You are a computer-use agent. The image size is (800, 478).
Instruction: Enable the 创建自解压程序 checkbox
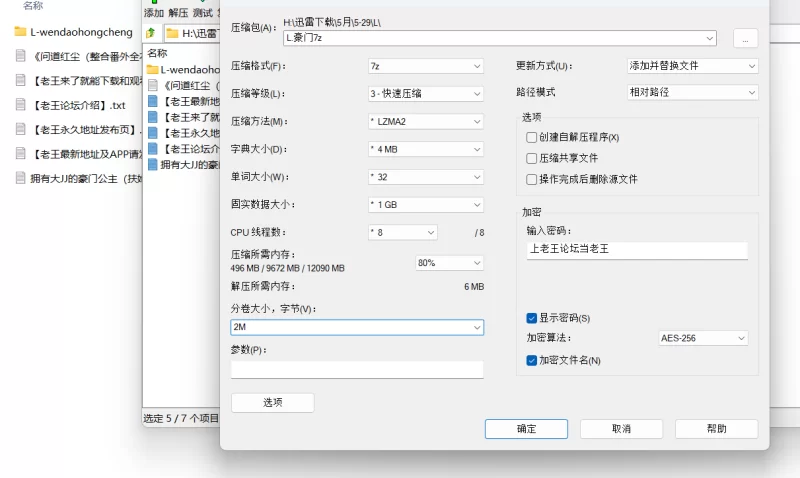531,137
